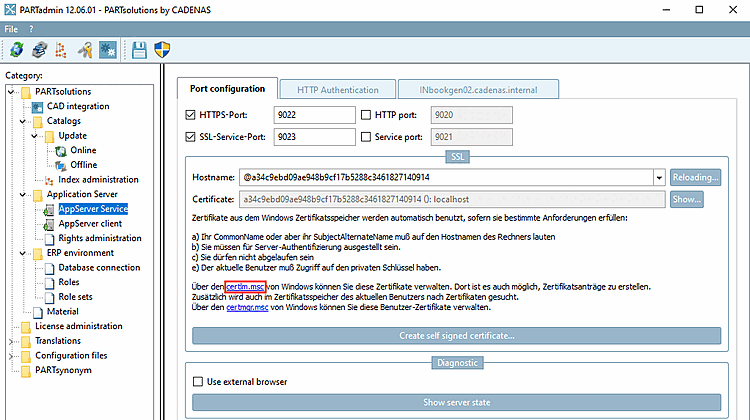This screenshot has width=750, height=420.
Task: Uncheck the HTTPS-Port checkbox
Action: click(190, 115)
